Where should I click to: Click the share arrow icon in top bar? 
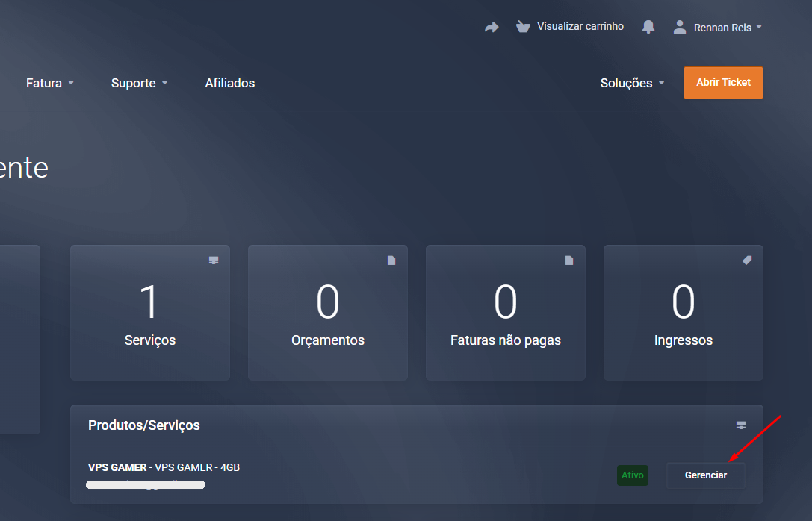pyautogui.click(x=492, y=27)
